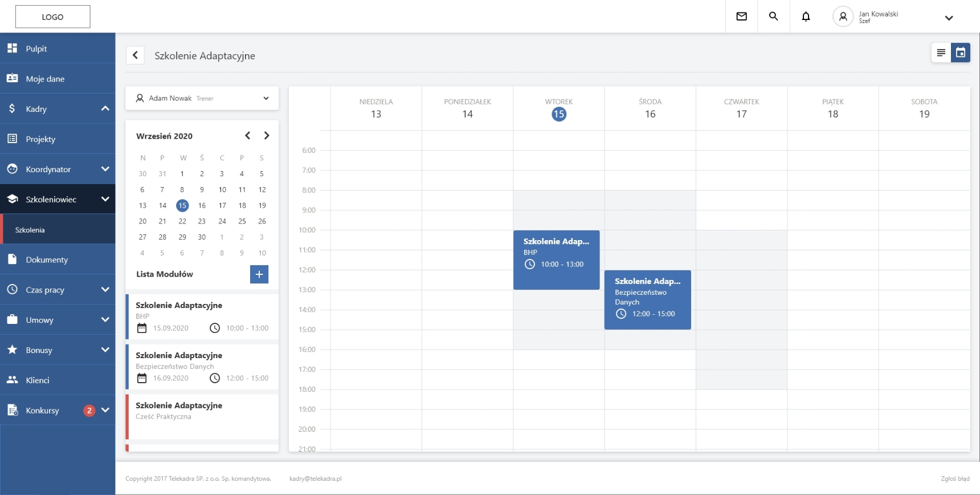
Task: Click the LOGO in the header
Action: pyautogui.click(x=52, y=17)
